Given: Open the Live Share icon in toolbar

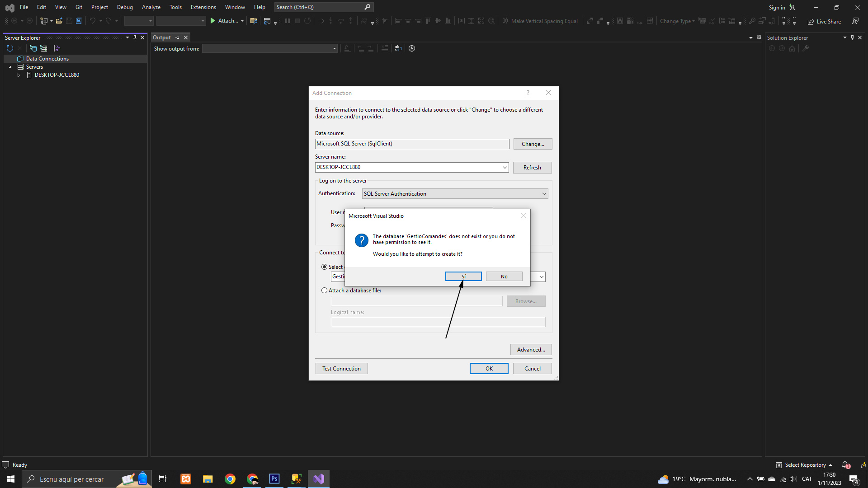Looking at the screenshot, I should 811,21.
